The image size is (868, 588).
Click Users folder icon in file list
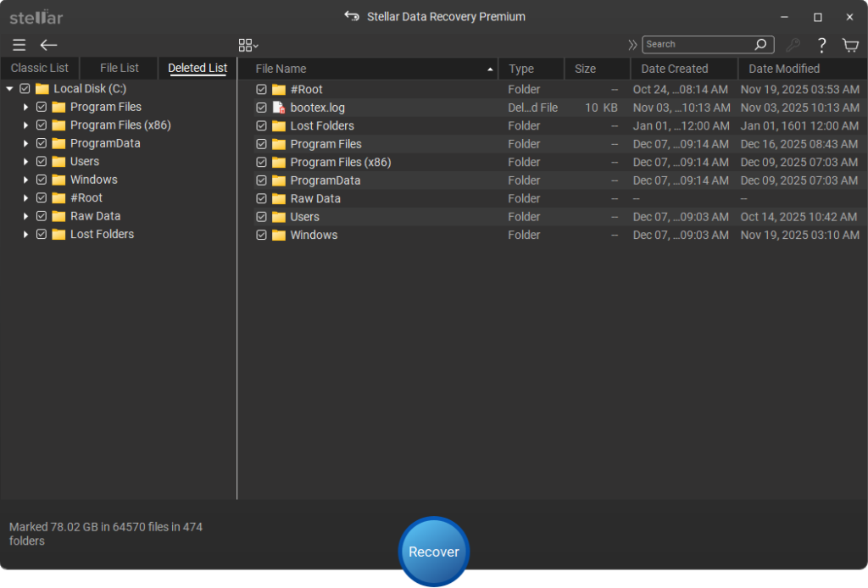[x=279, y=217]
